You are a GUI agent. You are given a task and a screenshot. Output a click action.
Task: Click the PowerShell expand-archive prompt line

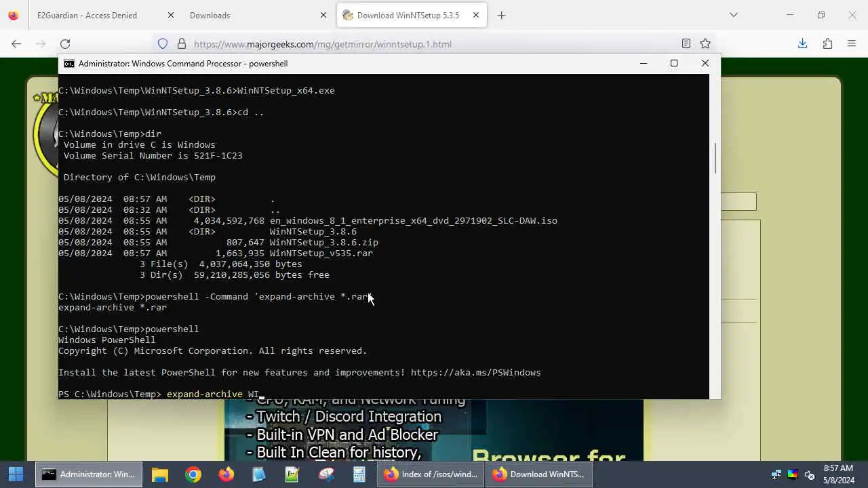159,394
